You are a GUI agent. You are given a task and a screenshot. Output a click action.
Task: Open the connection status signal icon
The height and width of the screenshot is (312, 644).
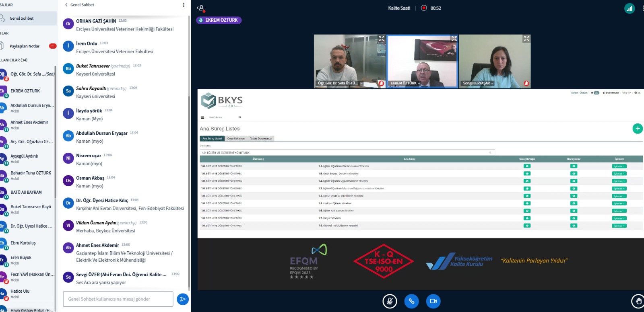(630, 8)
